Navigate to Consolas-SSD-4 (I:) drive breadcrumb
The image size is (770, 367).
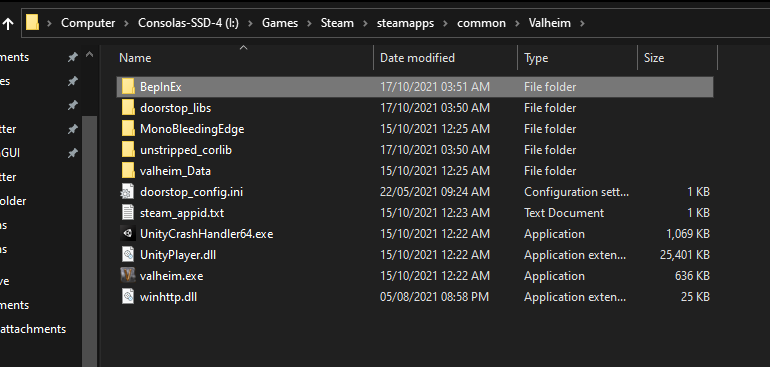(x=188, y=23)
